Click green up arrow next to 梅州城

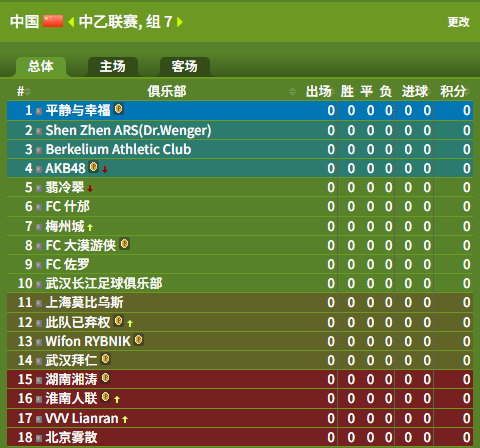[90, 227]
